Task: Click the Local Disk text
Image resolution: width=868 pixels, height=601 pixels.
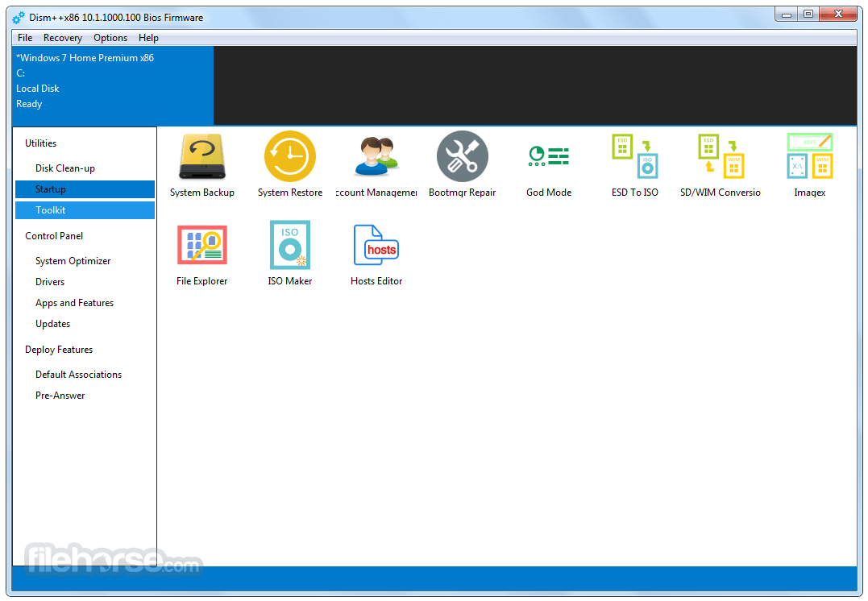Action: [x=38, y=89]
